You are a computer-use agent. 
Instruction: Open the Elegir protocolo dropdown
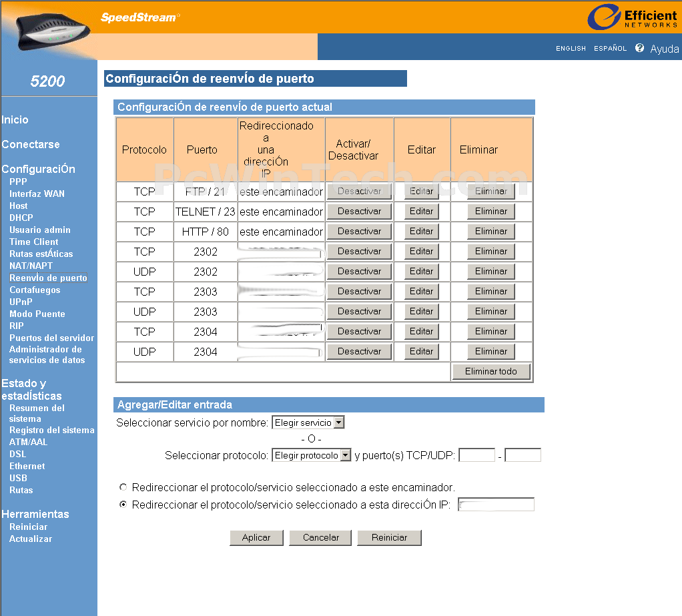(x=312, y=455)
